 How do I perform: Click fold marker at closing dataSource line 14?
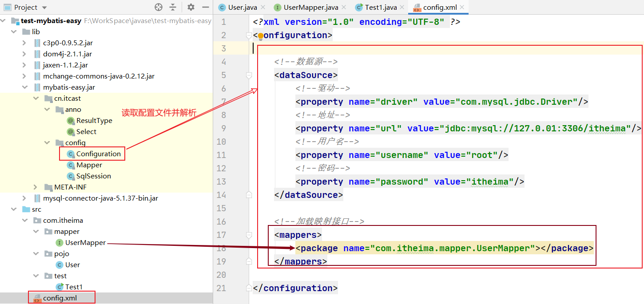pos(249,195)
